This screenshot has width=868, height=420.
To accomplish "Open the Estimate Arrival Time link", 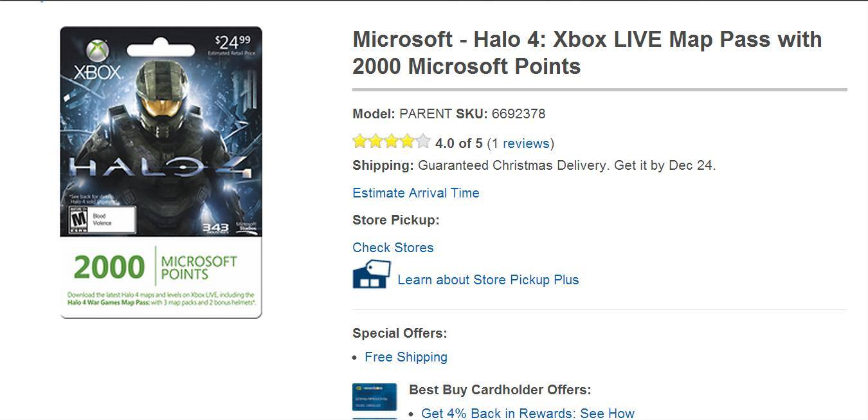I will tap(416, 193).
